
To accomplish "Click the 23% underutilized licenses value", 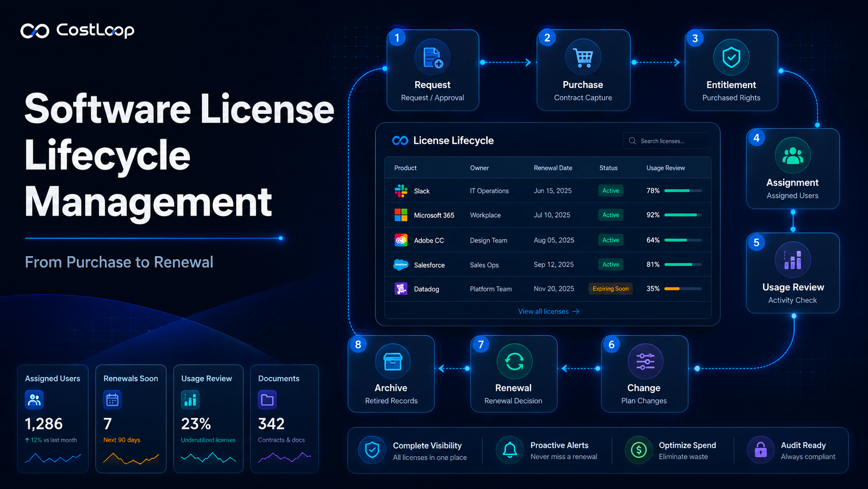I will click(x=196, y=424).
